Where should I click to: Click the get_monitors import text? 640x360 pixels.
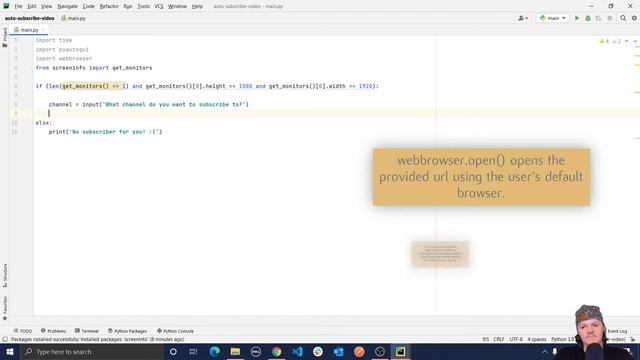(x=132, y=68)
